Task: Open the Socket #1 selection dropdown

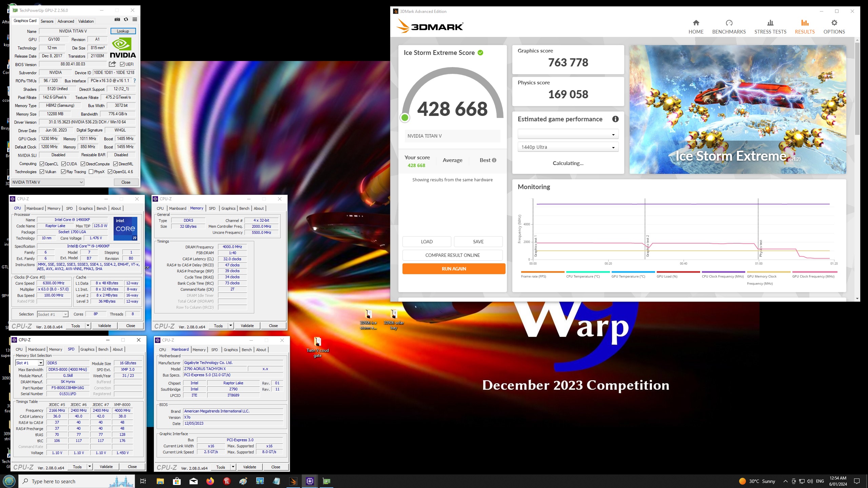Action: [x=53, y=314]
